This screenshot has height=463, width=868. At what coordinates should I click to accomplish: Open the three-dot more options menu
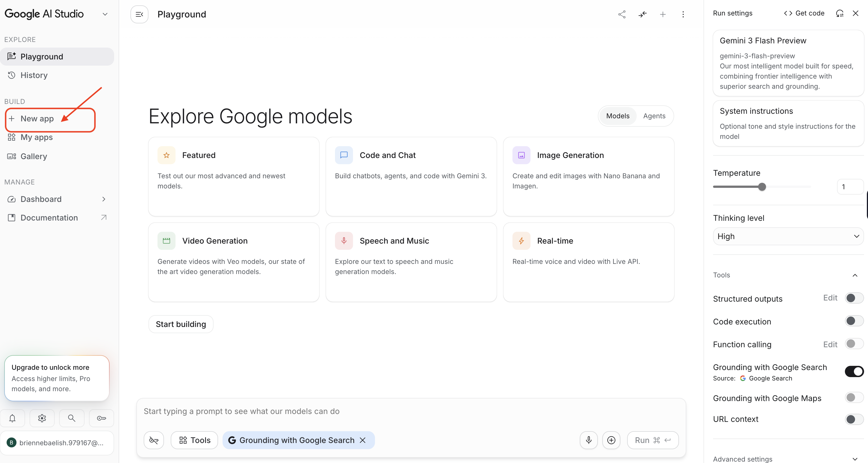(x=683, y=14)
